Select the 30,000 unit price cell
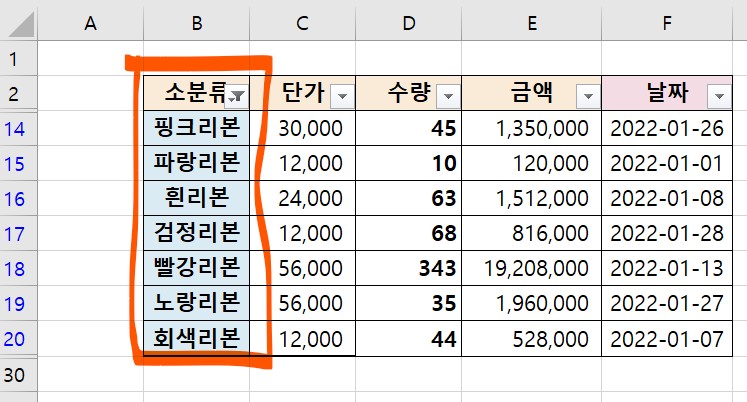The height and width of the screenshot is (402, 747). tap(303, 128)
